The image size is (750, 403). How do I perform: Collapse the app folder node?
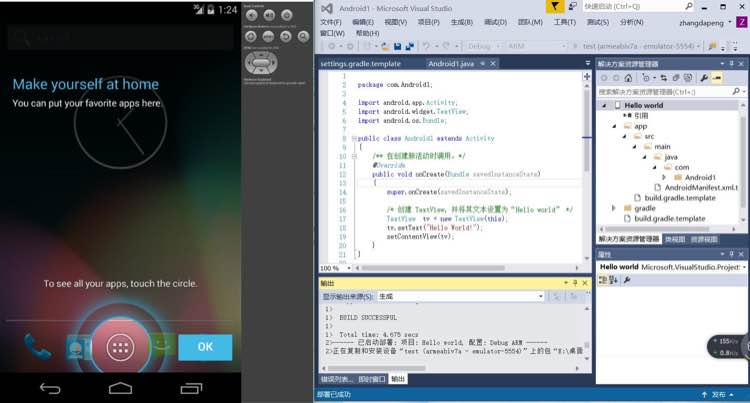[615, 126]
